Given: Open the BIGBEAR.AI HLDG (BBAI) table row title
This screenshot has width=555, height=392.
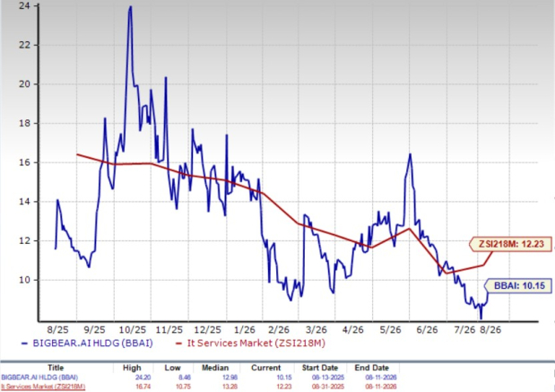Looking at the screenshot, I should pos(39,378).
